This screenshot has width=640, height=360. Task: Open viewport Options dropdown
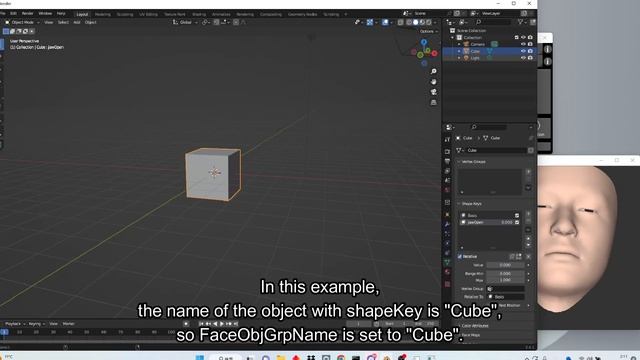pyautogui.click(x=429, y=31)
